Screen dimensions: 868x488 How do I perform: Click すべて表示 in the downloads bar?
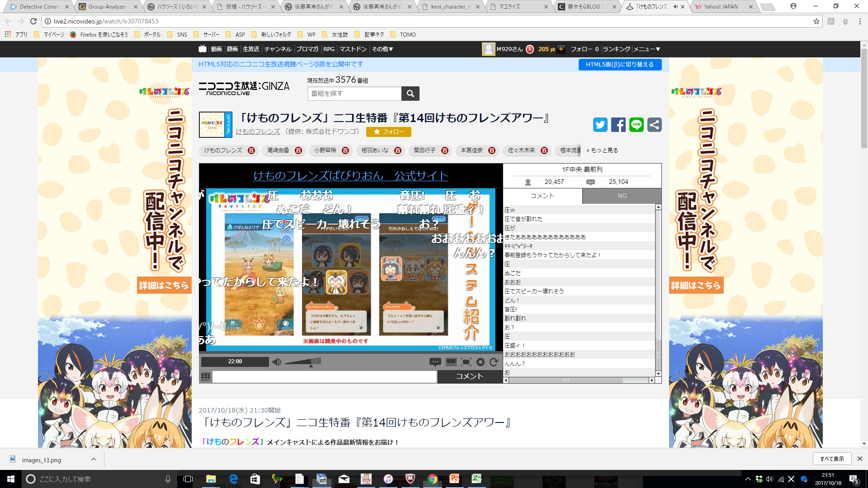click(x=832, y=459)
